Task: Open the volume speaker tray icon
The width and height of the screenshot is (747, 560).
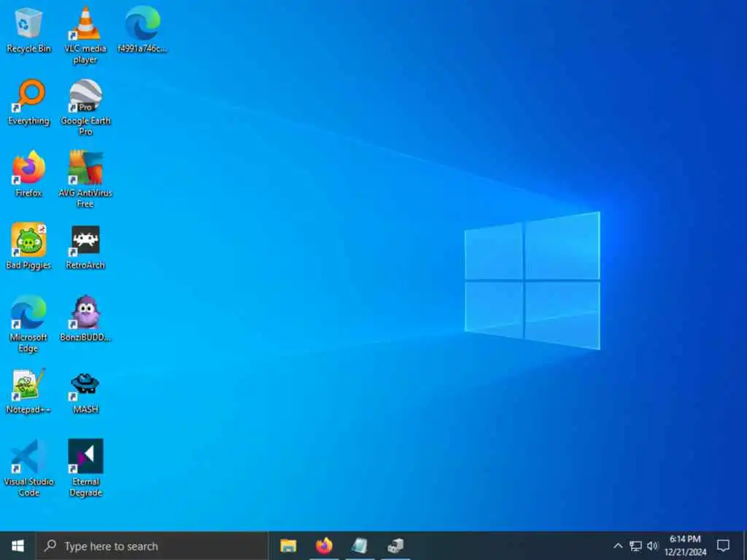Action: coord(653,545)
